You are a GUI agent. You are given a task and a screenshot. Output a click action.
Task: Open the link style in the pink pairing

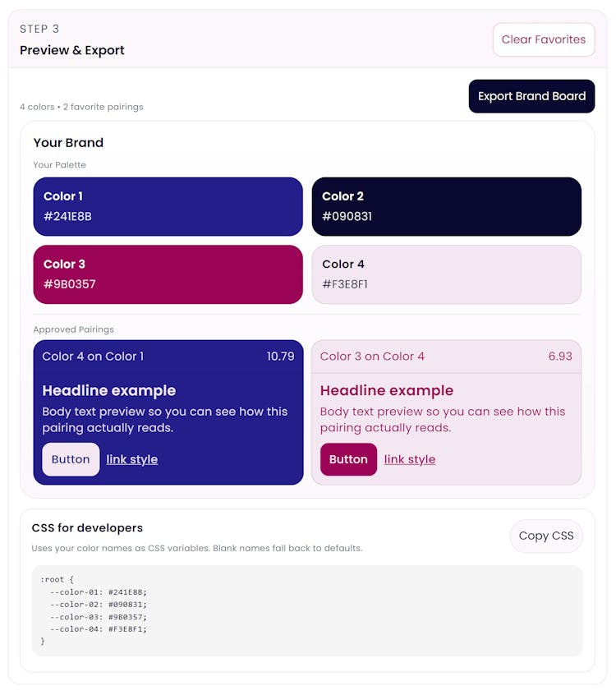[x=410, y=459]
